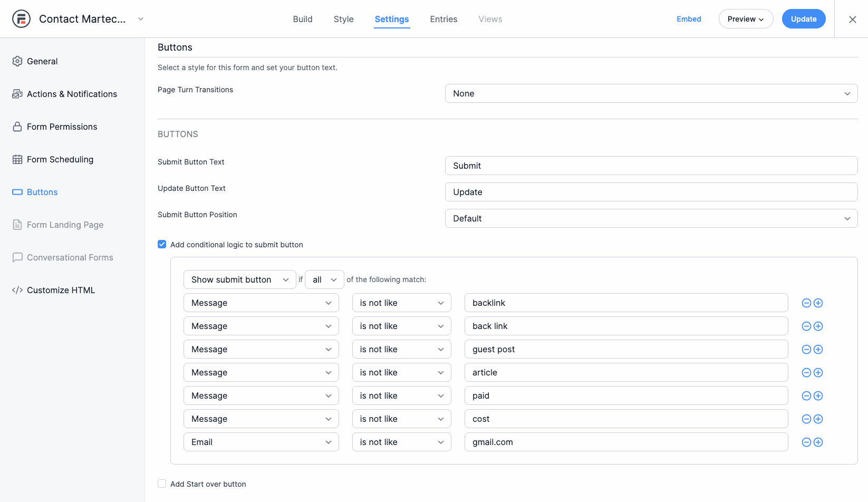This screenshot has height=502, width=868.
Task: Enable the Add Start over button checkbox
Action: [x=162, y=484]
